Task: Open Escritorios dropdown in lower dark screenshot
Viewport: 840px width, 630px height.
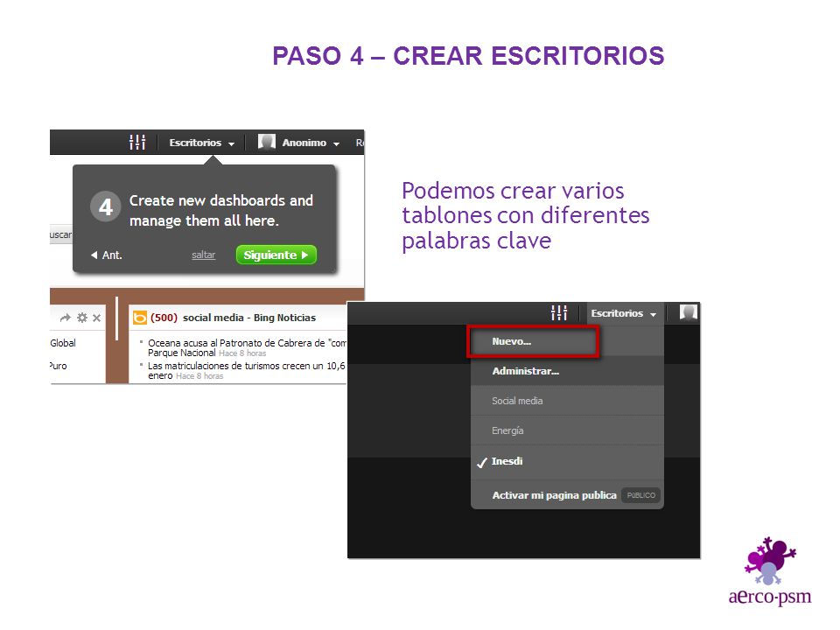Action: click(624, 313)
